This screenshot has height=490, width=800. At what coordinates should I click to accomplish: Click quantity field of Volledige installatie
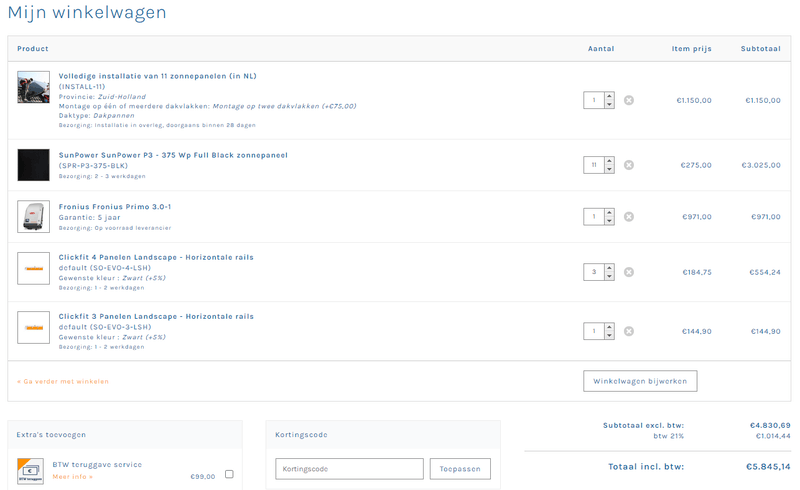click(x=594, y=100)
